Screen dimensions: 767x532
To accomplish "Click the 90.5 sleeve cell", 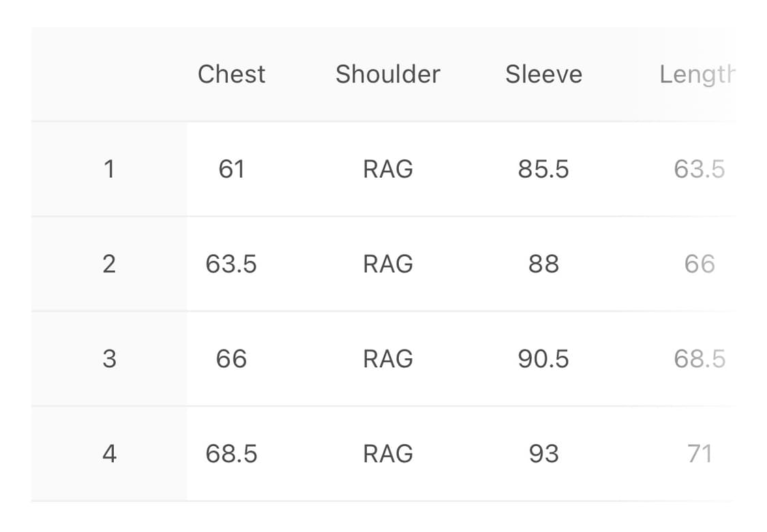I will (x=543, y=358).
